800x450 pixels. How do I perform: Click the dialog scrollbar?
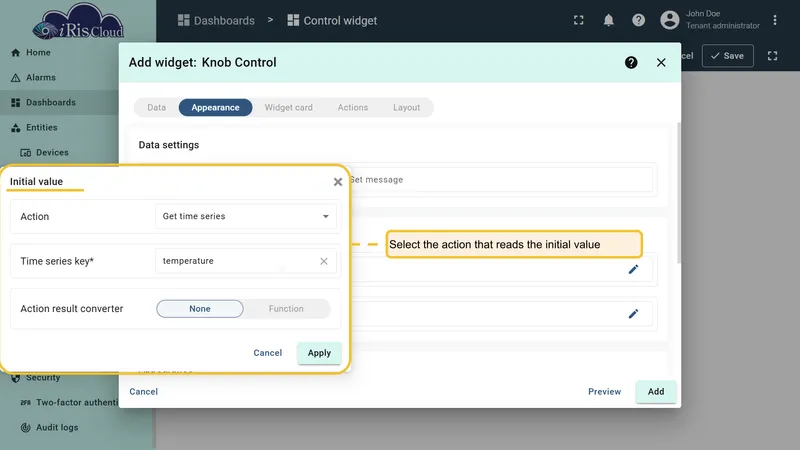point(679,193)
